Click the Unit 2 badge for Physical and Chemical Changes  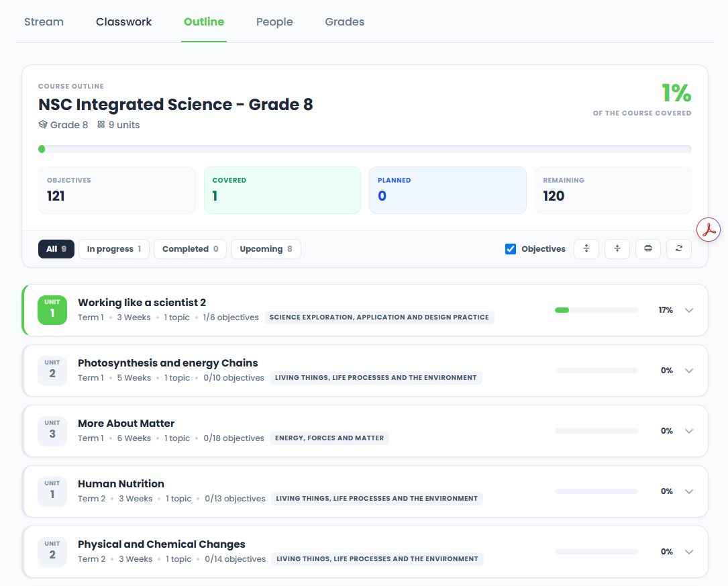[52, 551]
